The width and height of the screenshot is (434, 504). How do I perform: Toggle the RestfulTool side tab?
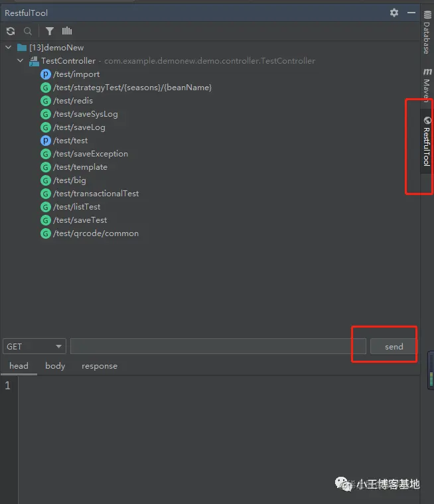coord(427,141)
